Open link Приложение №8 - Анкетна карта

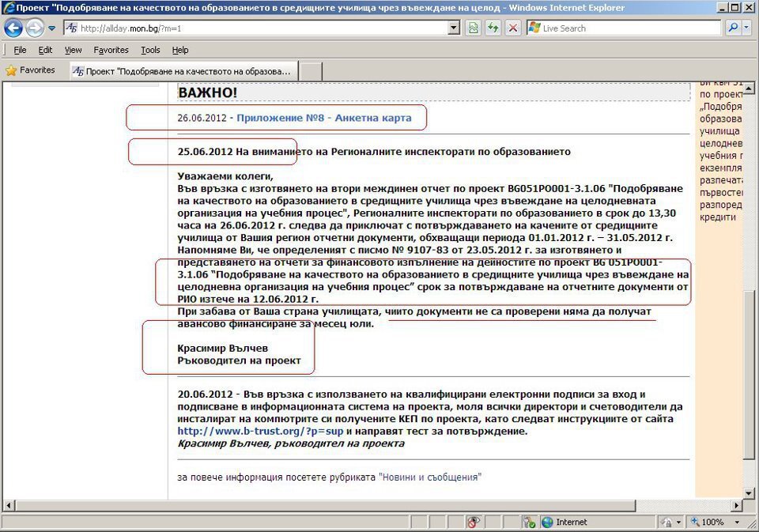pos(324,118)
